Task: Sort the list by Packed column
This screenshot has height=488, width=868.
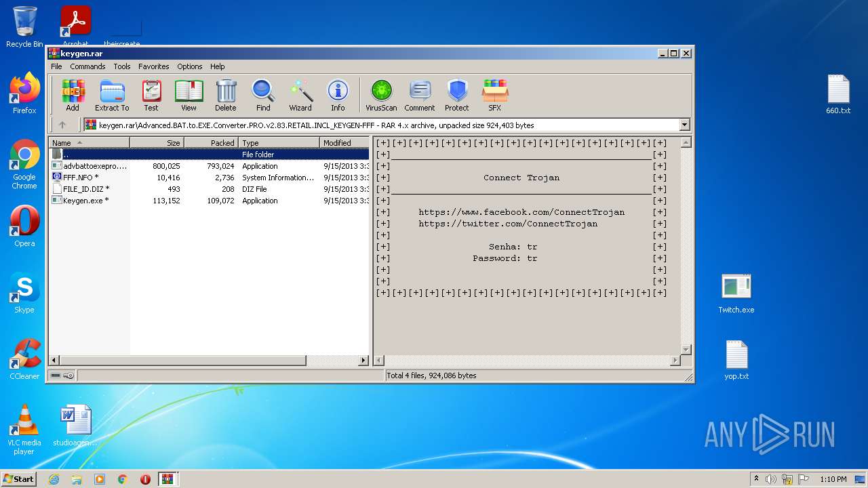Action: [211, 143]
